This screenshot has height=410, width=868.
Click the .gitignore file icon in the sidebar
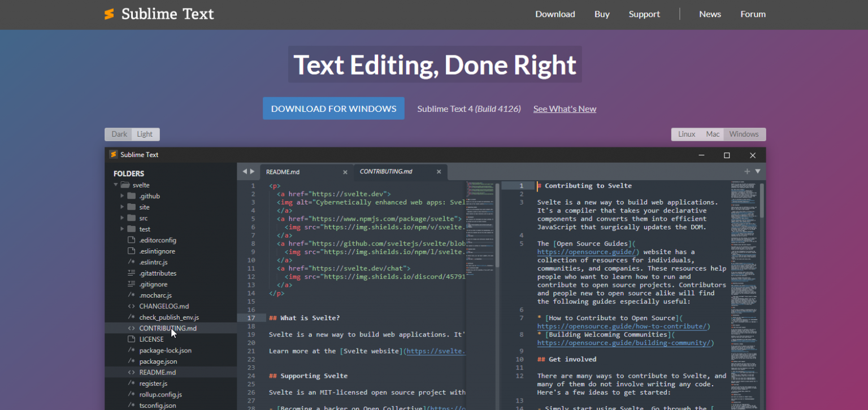pos(131,284)
